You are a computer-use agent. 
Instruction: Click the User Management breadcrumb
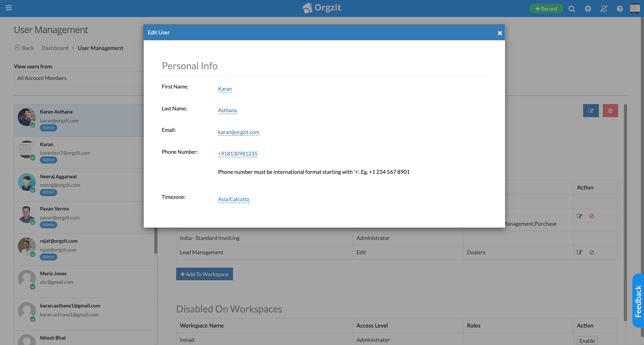[100, 48]
